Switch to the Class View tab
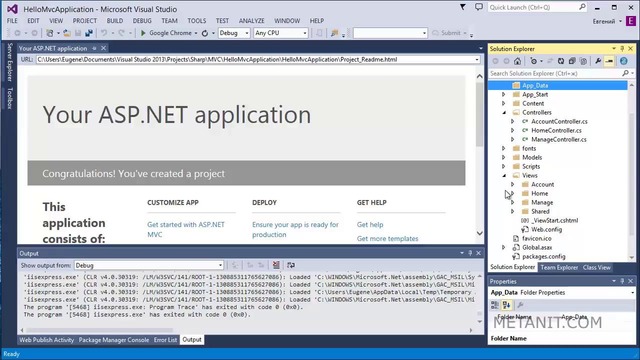The width and height of the screenshot is (640, 360). [x=597, y=267]
